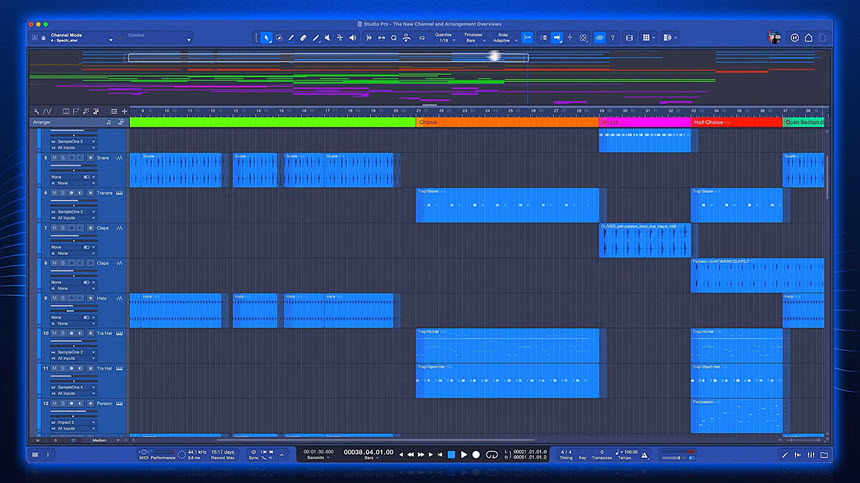Select the Bend tool

(340, 38)
